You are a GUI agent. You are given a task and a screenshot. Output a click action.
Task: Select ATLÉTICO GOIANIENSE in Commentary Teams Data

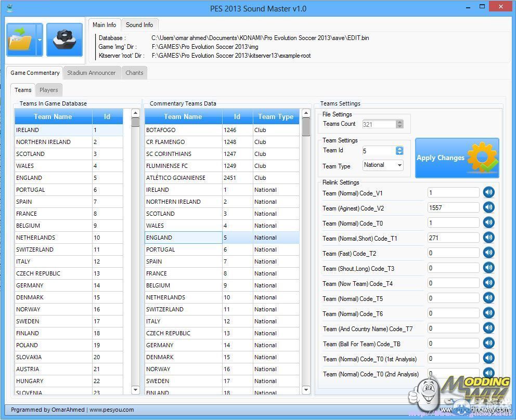click(222, 178)
